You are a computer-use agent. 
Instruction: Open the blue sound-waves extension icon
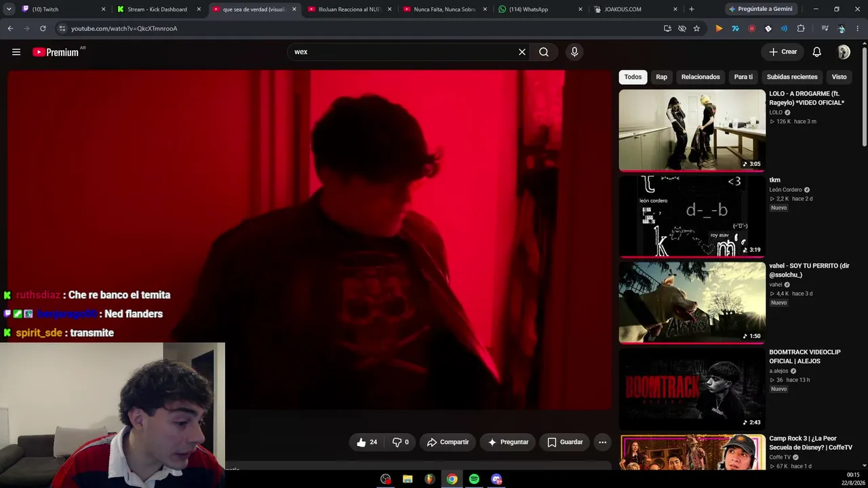tap(784, 28)
